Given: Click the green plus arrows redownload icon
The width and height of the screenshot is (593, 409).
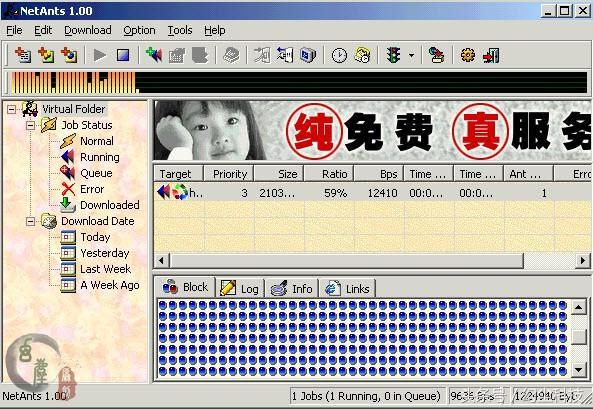Looking at the screenshot, I should click(154, 55).
